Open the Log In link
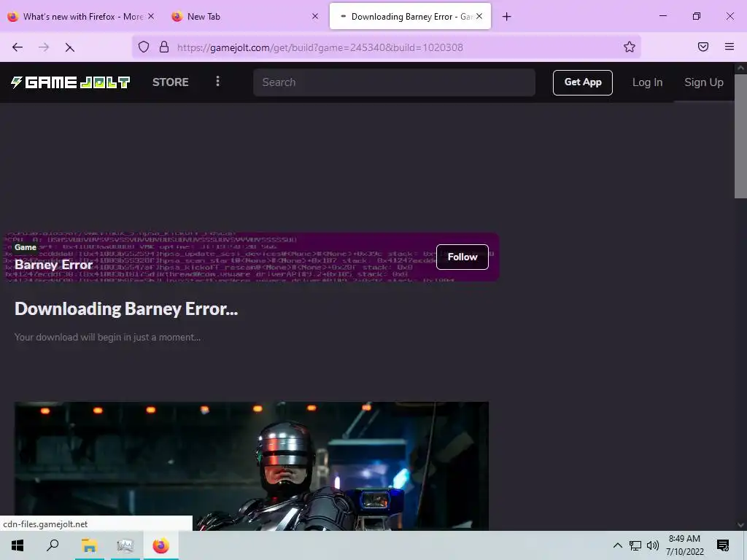This screenshot has height=560, width=747. pos(648,82)
